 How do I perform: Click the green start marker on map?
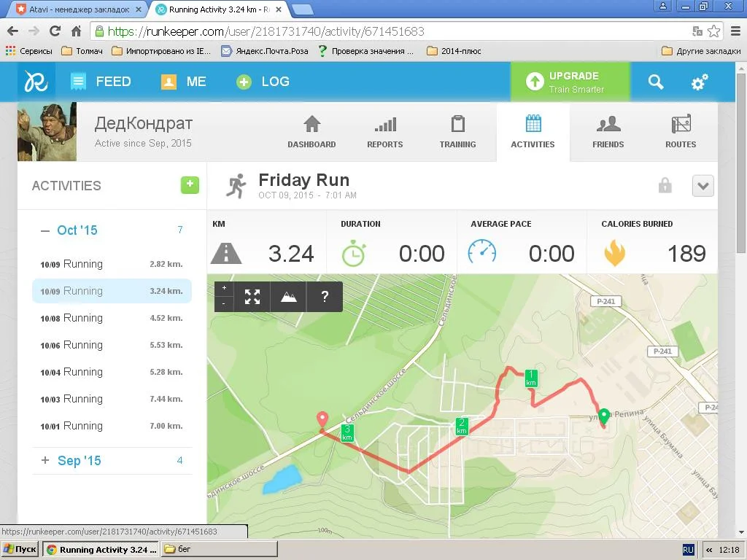[x=603, y=416]
